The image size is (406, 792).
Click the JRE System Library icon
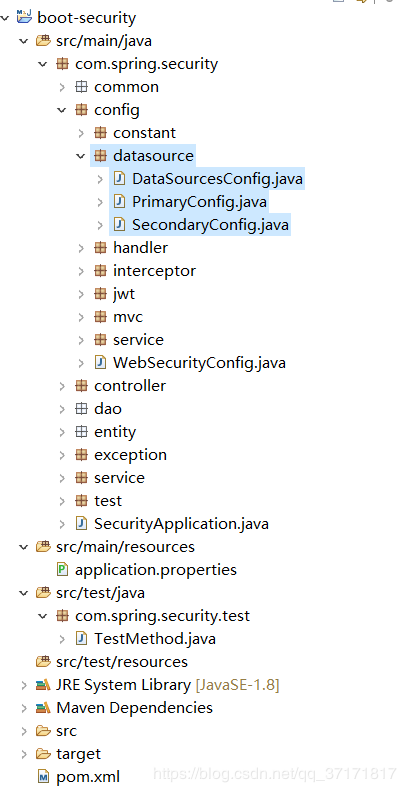[x=43, y=685]
